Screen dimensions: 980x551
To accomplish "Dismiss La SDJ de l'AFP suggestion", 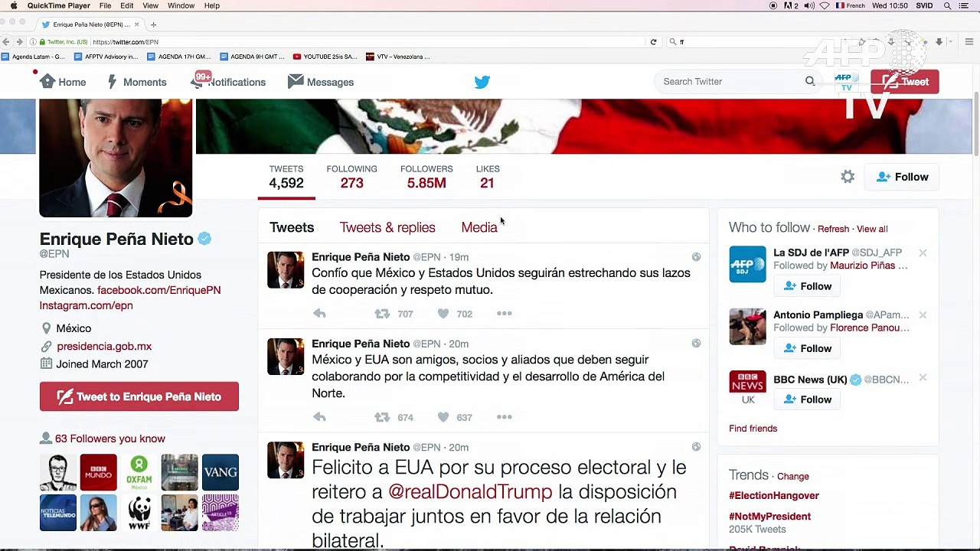I will pos(923,253).
